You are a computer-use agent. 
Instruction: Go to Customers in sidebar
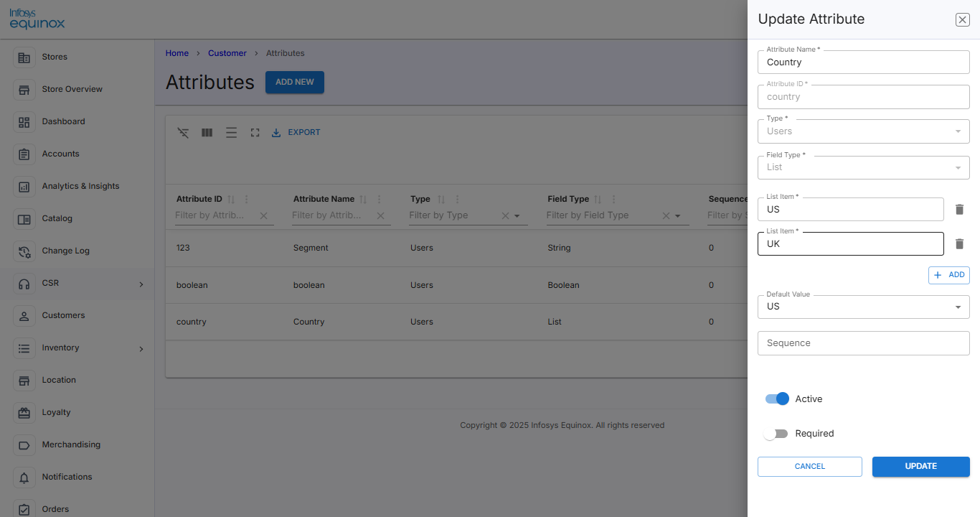(x=63, y=315)
